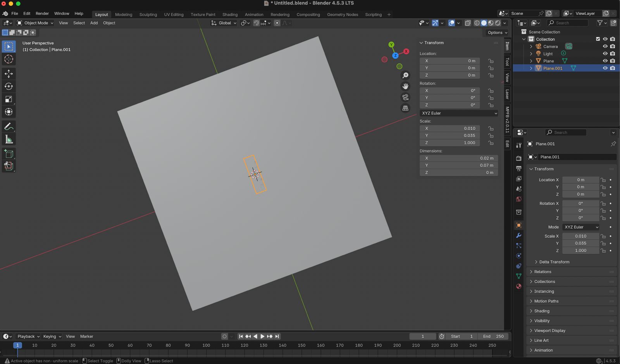Switch to the Sculpting workspace tab

tap(148, 14)
